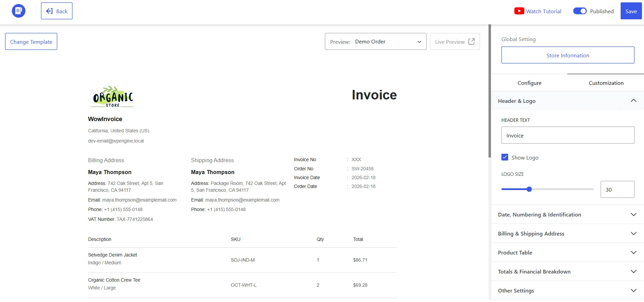Launch Live Preview in new window
This screenshot has width=644, height=302.
(x=455, y=41)
